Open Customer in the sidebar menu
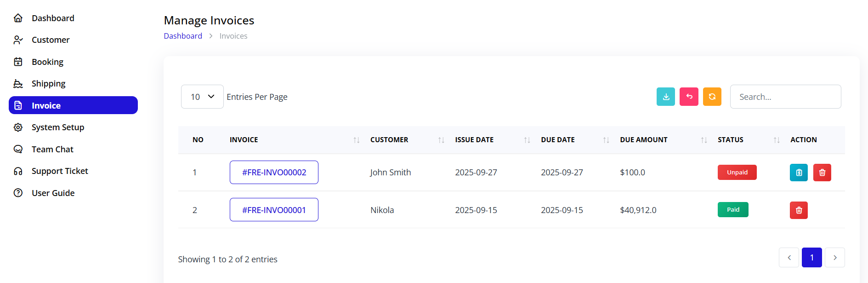Image resolution: width=868 pixels, height=283 pixels. click(51, 40)
